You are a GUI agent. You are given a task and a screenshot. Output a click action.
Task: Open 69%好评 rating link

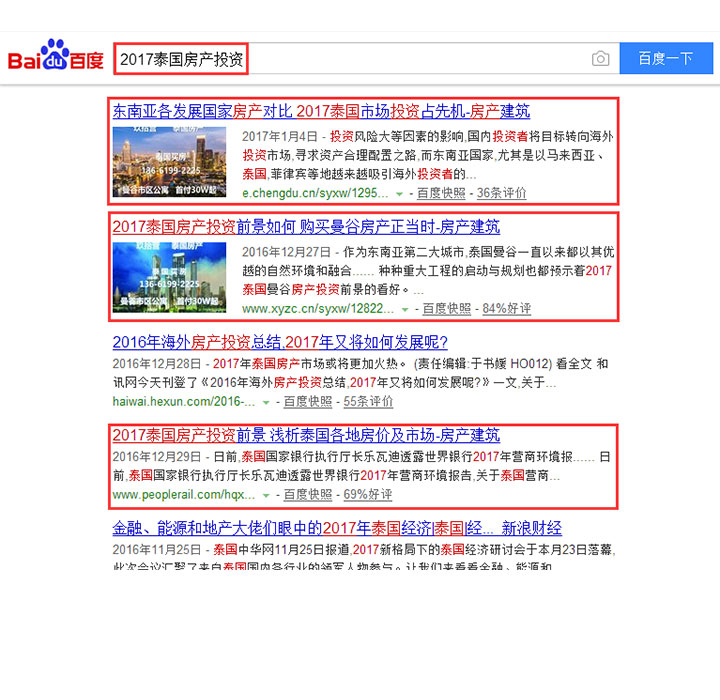(x=368, y=495)
